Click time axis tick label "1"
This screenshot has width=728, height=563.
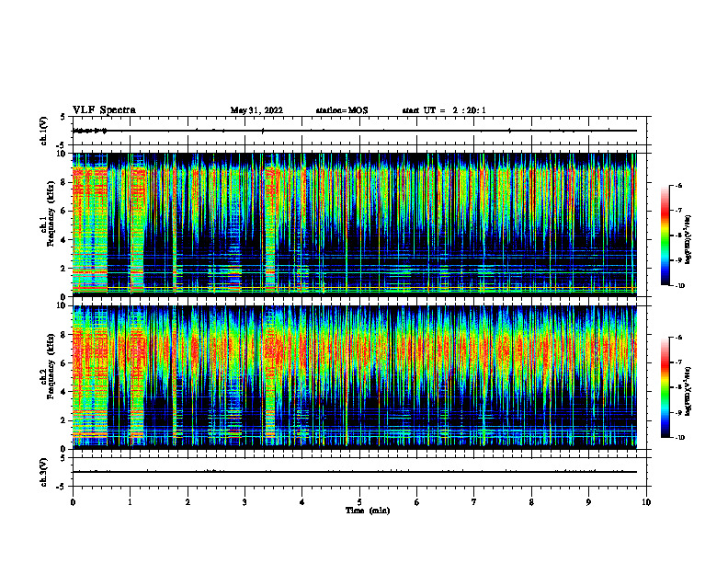point(130,502)
